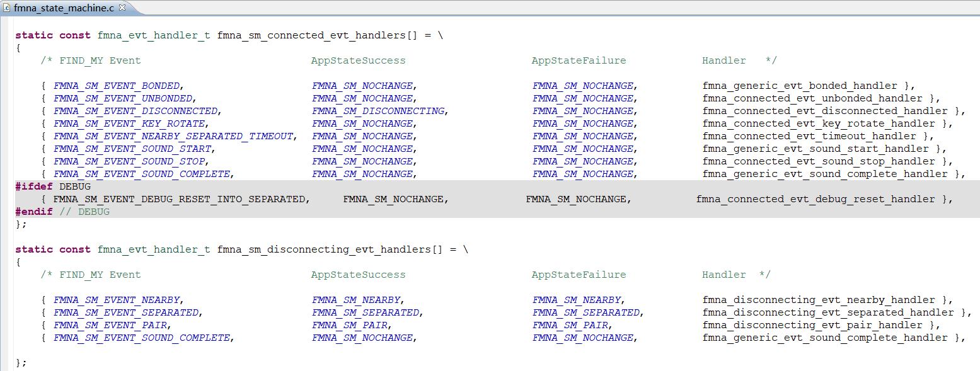980x371 pixels.
Task: Click the C file icon on the tab
Action: click(x=8, y=8)
